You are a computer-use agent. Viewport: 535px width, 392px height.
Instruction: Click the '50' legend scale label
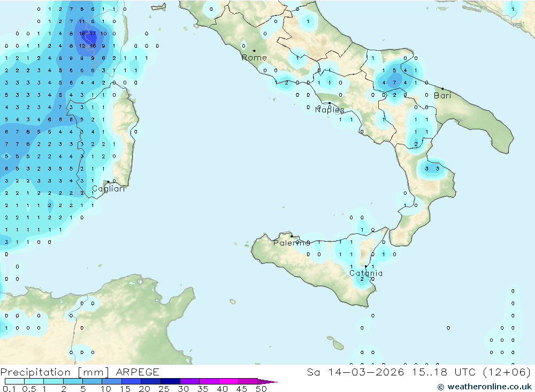(x=261, y=389)
